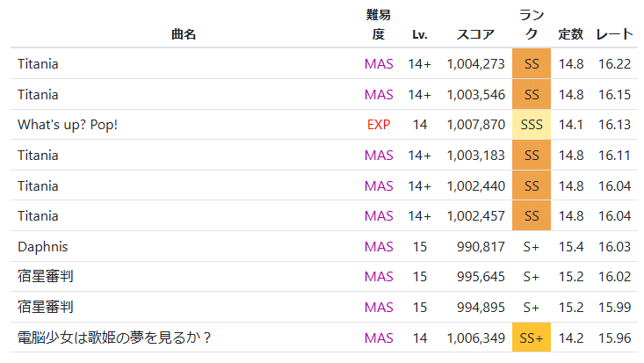Click rate value 16.22
644x363 pixels.
(x=614, y=63)
